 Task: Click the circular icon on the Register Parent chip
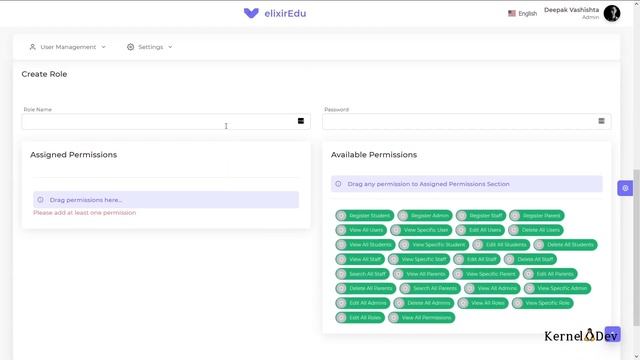[515, 215]
